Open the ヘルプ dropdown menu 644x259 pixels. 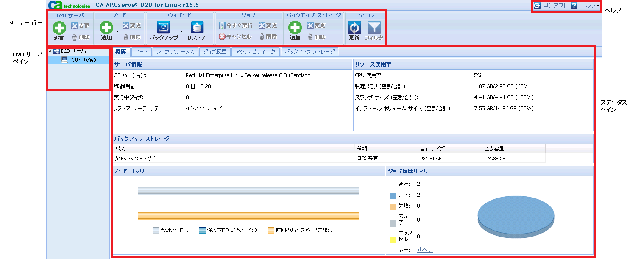click(x=590, y=6)
